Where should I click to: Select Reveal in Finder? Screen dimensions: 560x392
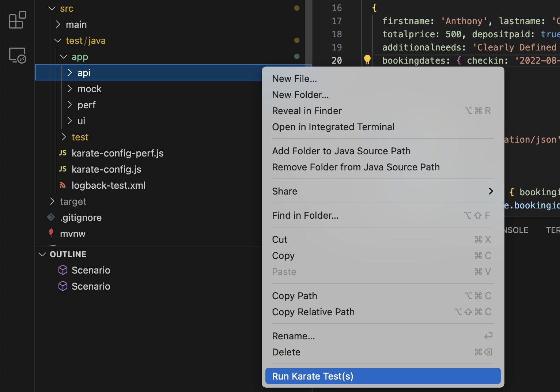point(383,111)
